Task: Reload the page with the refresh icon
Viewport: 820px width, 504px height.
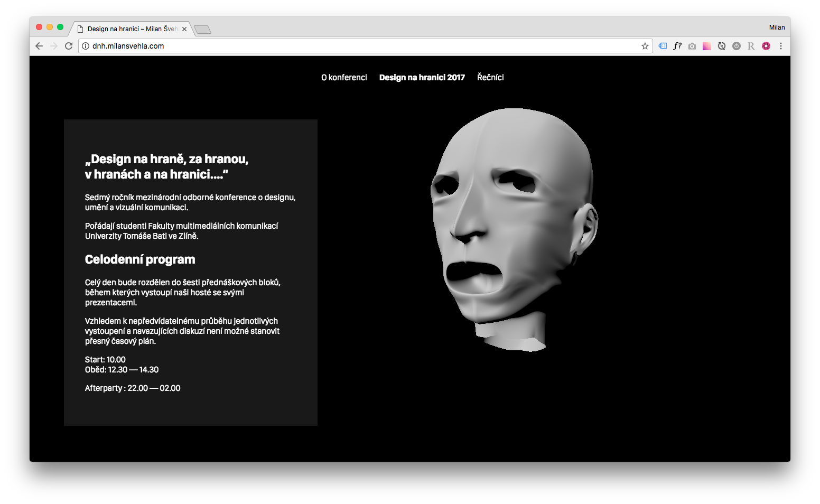Action: click(69, 46)
